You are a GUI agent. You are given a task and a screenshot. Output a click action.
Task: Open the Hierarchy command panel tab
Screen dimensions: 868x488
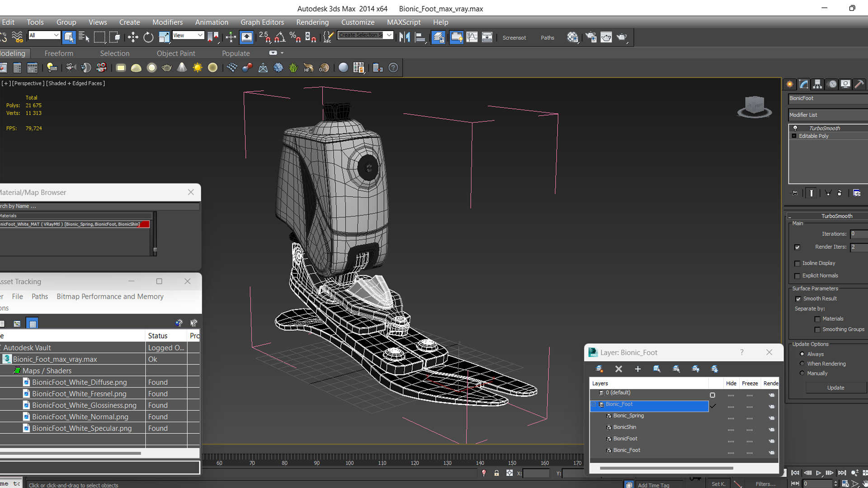pyautogui.click(x=817, y=84)
